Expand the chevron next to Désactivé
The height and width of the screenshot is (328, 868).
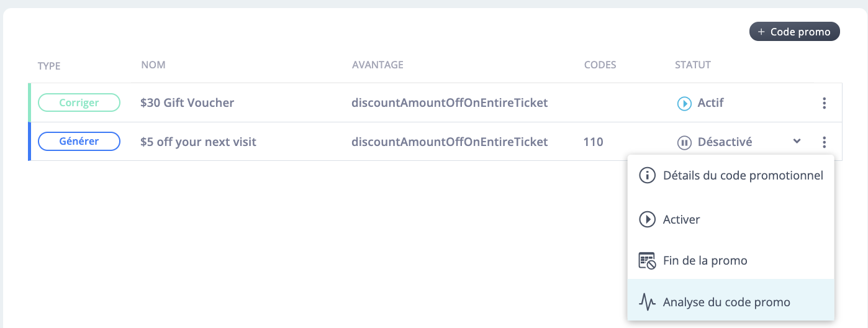[x=797, y=142]
